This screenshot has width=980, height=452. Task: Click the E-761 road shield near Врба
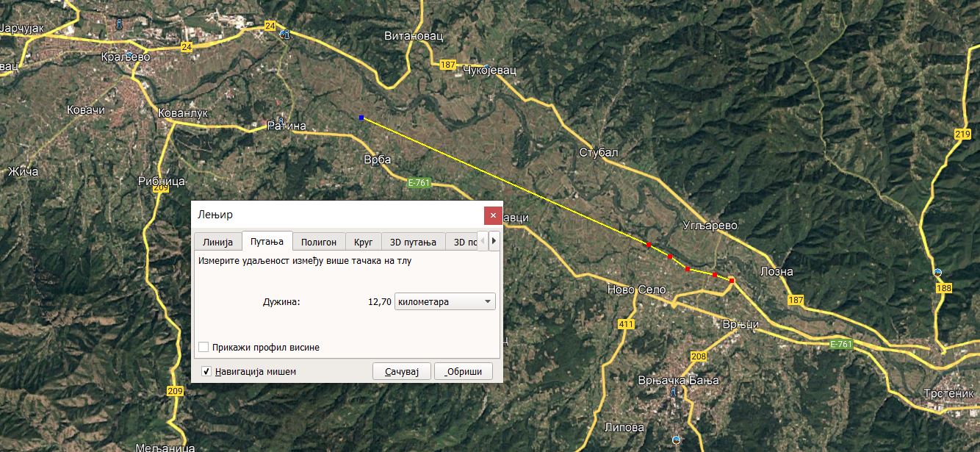pyautogui.click(x=418, y=182)
